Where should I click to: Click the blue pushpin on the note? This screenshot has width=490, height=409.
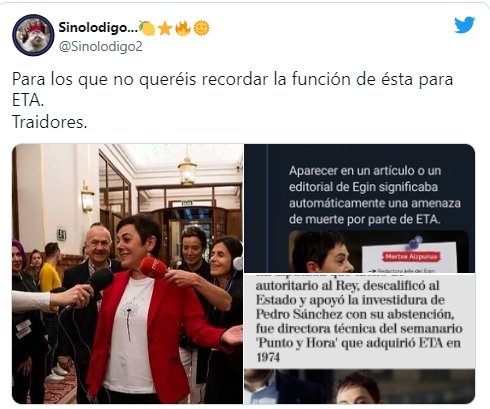point(414,242)
